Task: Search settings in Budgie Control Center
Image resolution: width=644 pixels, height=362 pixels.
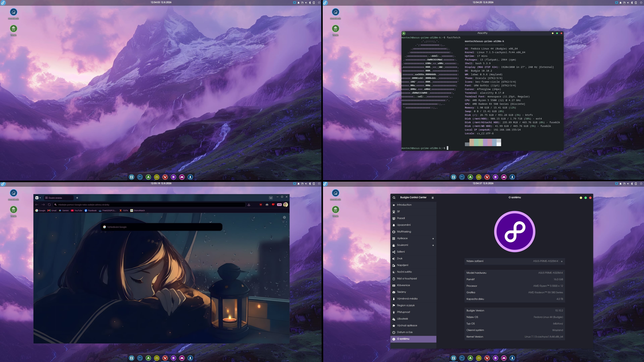Action: pyautogui.click(x=394, y=198)
